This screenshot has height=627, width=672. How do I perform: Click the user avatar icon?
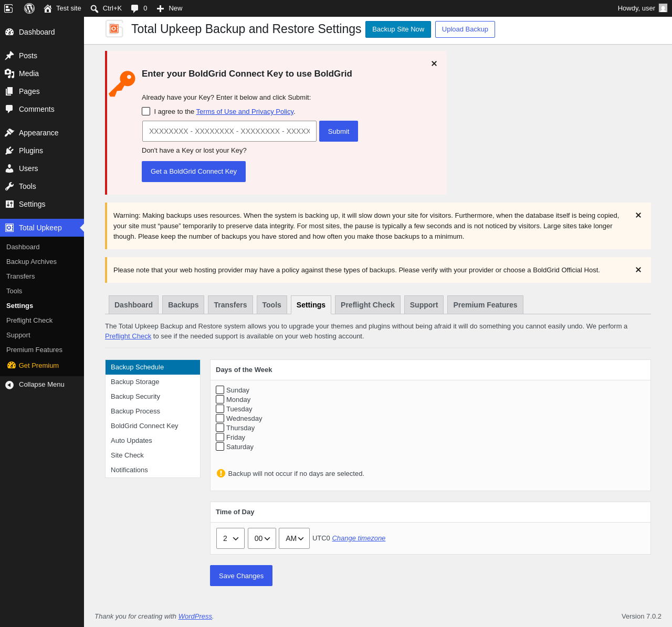pyautogui.click(x=663, y=8)
